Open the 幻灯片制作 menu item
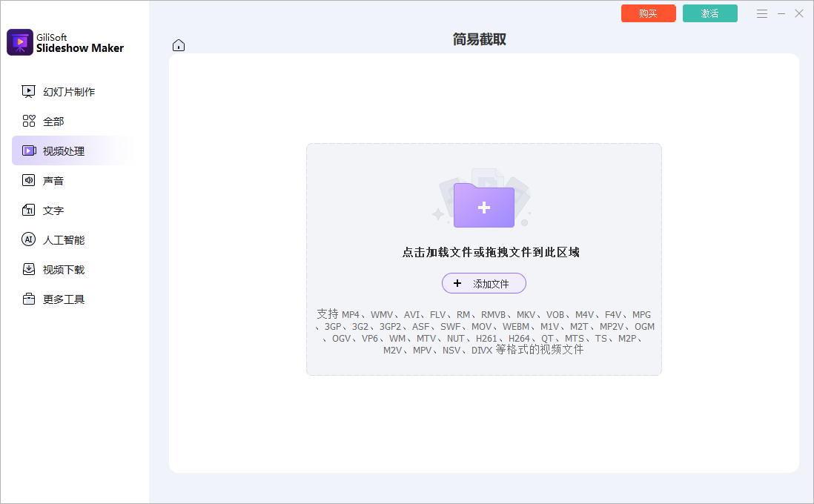 tap(69, 92)
